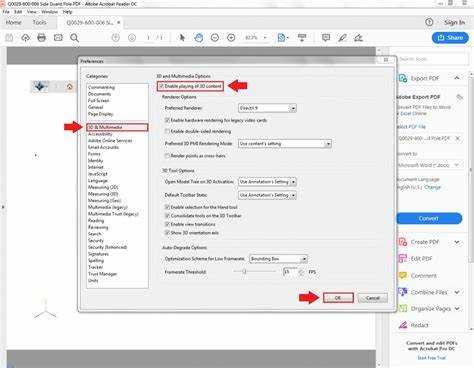Viewport: 474px width, 368px height.
Task: Toggle Render points as cross-hairs checkbox
Action: point(167,156)
